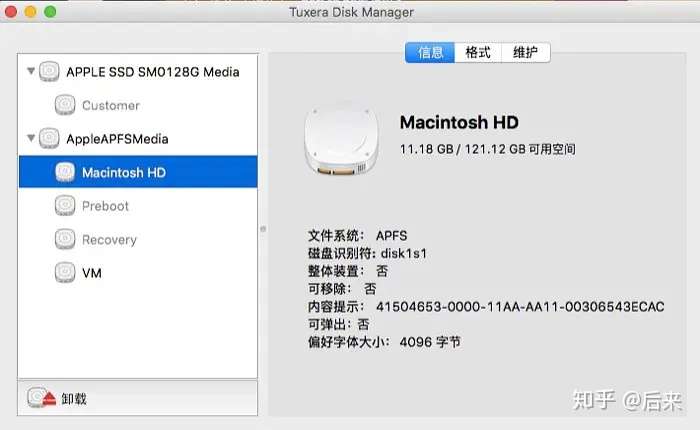Click the Preboot volume icon
Screen dimensions: 700x430
coord(65,206)
